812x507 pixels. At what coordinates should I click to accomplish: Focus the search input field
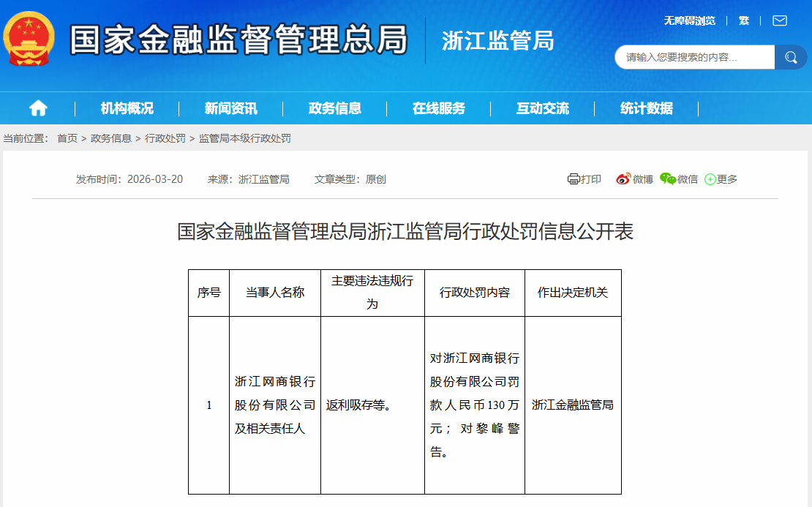pos(693,57)
